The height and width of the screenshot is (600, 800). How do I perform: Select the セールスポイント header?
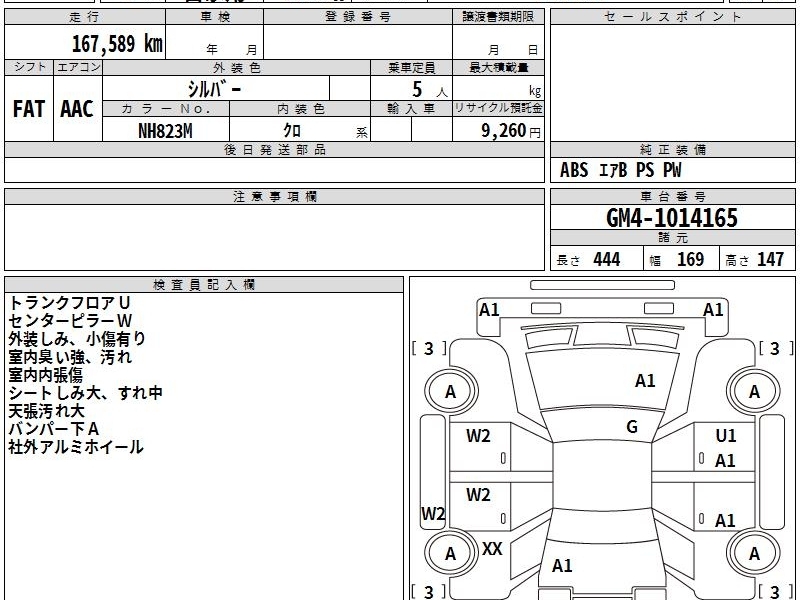(x=672, y=16)
